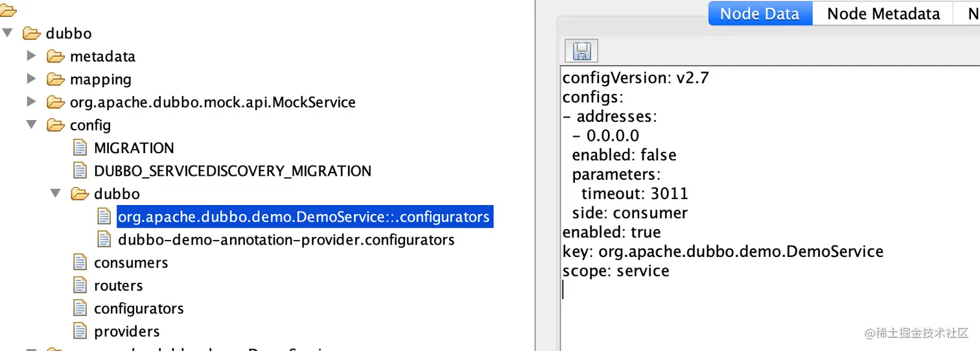Click the top-level dubbo folder icon

point(32,33)
